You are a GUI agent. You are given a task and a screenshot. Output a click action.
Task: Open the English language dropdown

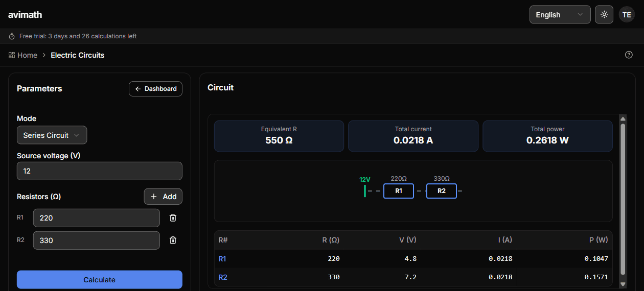click(560, 14)
